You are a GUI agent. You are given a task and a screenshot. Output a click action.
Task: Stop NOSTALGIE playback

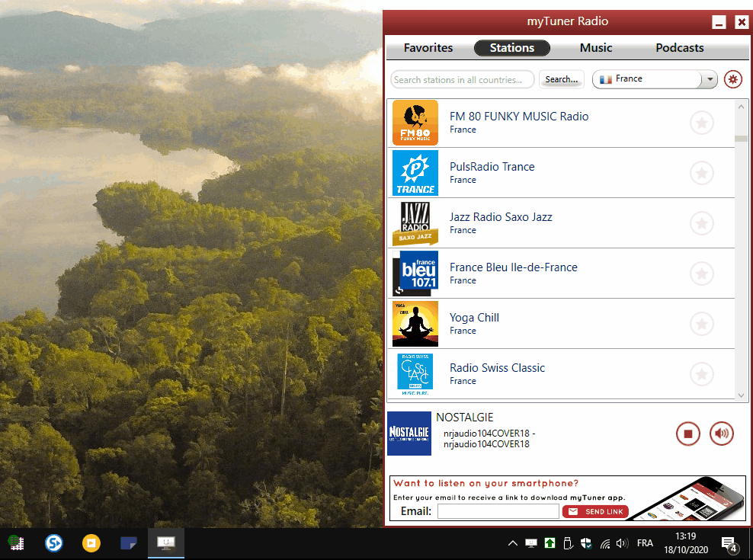pos(687,434)
